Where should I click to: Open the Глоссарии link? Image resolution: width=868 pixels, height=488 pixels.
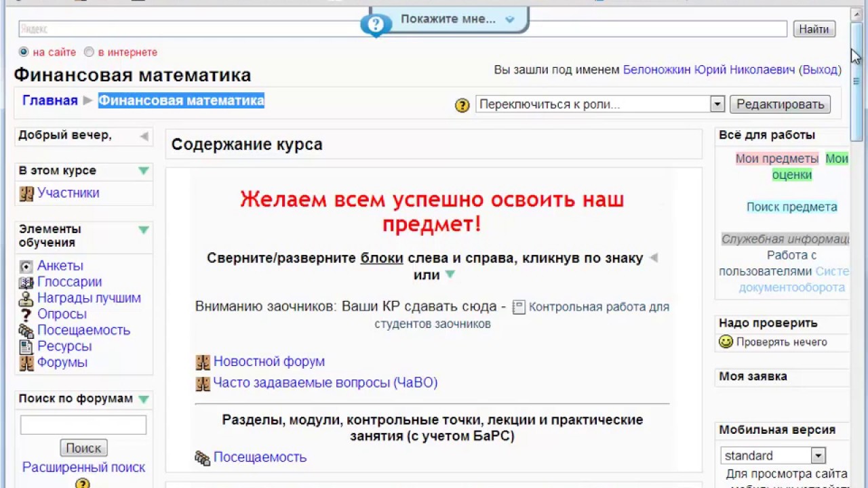coord(69,283)
